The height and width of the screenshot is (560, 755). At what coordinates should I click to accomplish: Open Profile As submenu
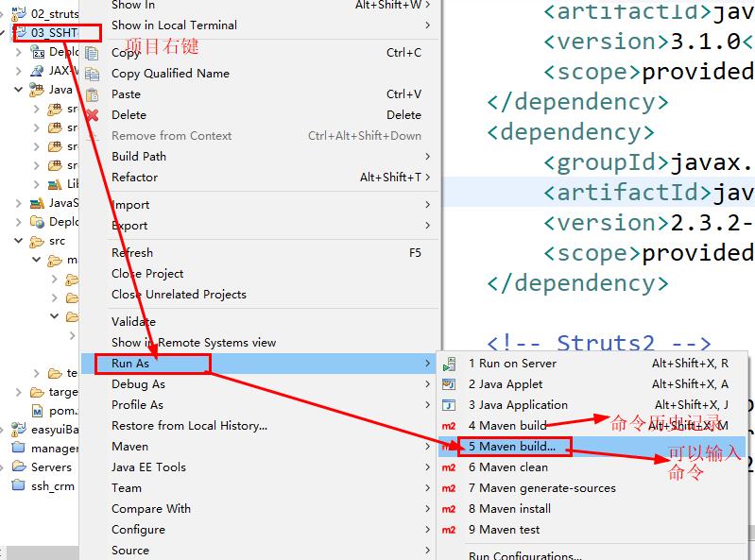(259, 405)
